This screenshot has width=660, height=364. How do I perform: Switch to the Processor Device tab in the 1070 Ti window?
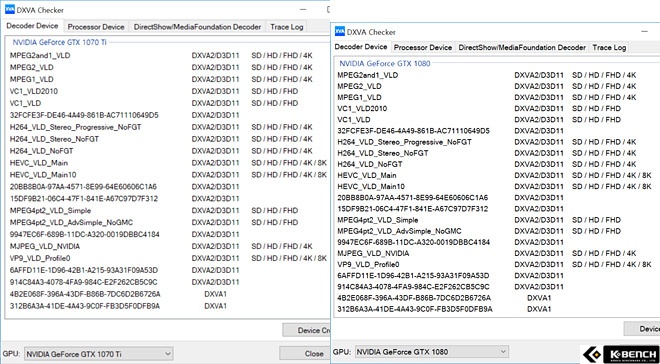pos(96,27)
